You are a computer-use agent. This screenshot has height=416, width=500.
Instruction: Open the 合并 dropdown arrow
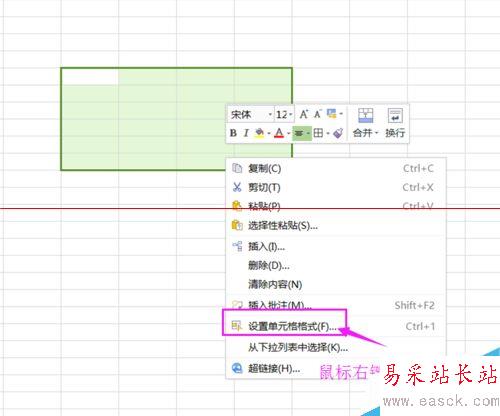[376, 133]
